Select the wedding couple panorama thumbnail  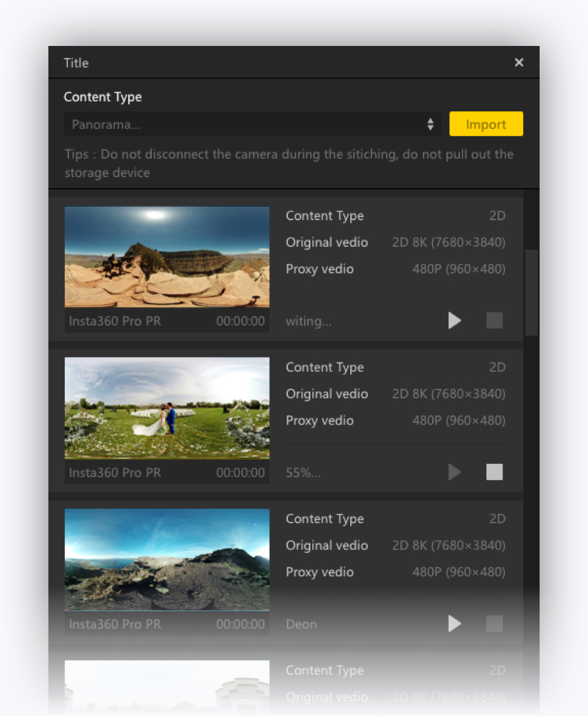pyautogui.click(x=167, y=408)
